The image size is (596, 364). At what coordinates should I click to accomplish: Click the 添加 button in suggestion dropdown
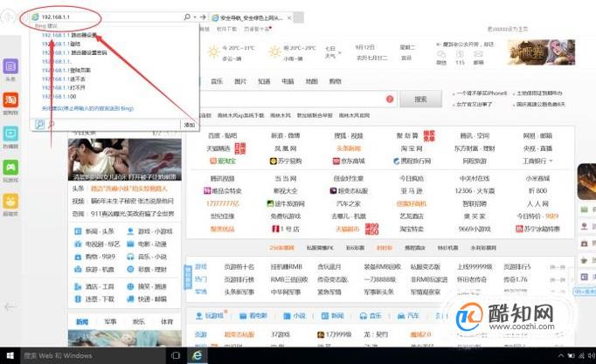coord(190,125)
